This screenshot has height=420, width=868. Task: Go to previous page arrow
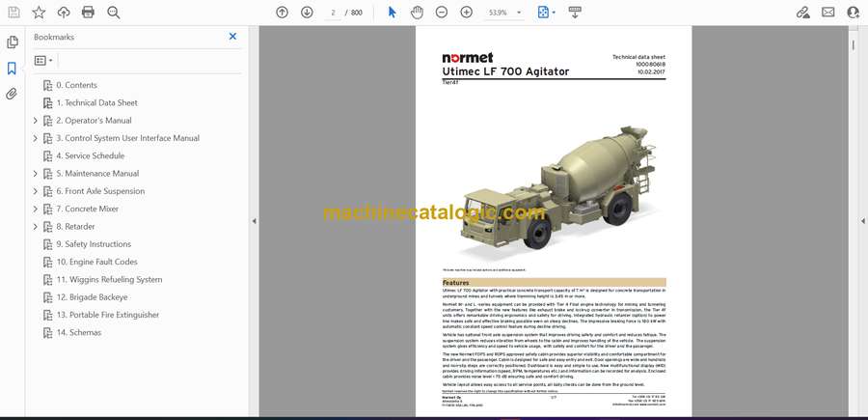(x=282, y=13)
